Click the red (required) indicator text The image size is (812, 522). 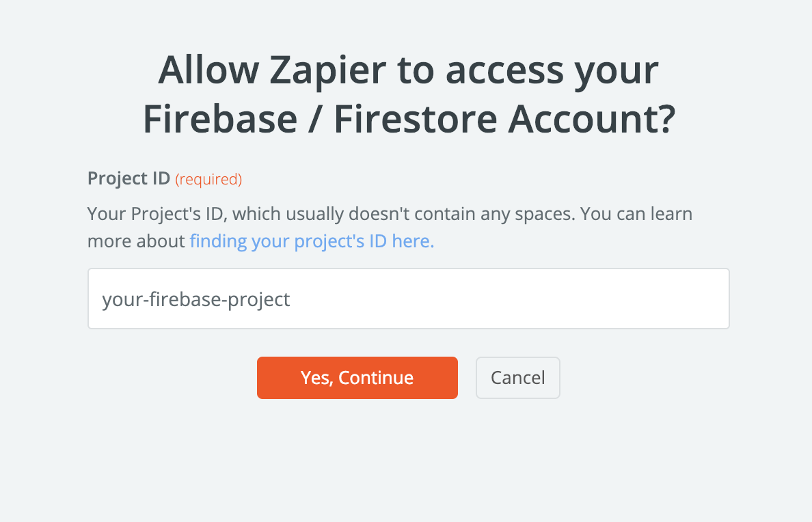[x=208, y=180]
